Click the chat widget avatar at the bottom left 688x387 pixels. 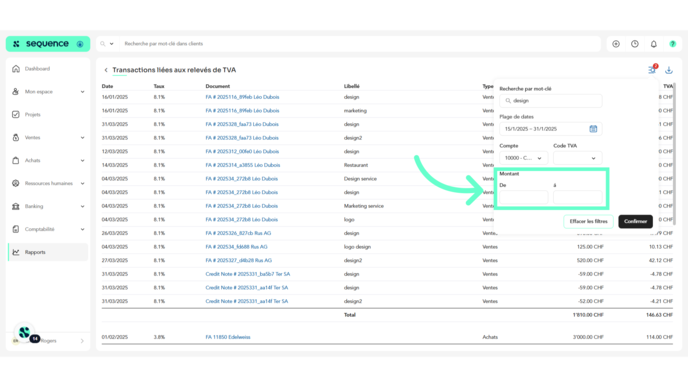point(25,333)
